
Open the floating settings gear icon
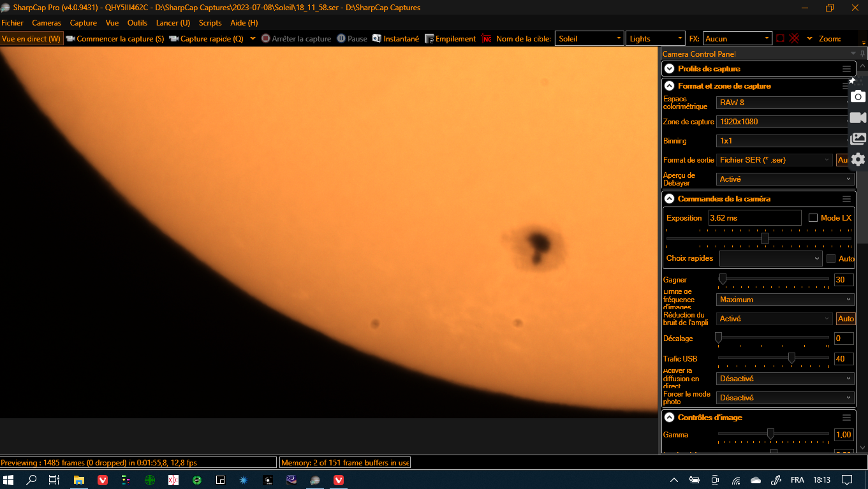858,159
